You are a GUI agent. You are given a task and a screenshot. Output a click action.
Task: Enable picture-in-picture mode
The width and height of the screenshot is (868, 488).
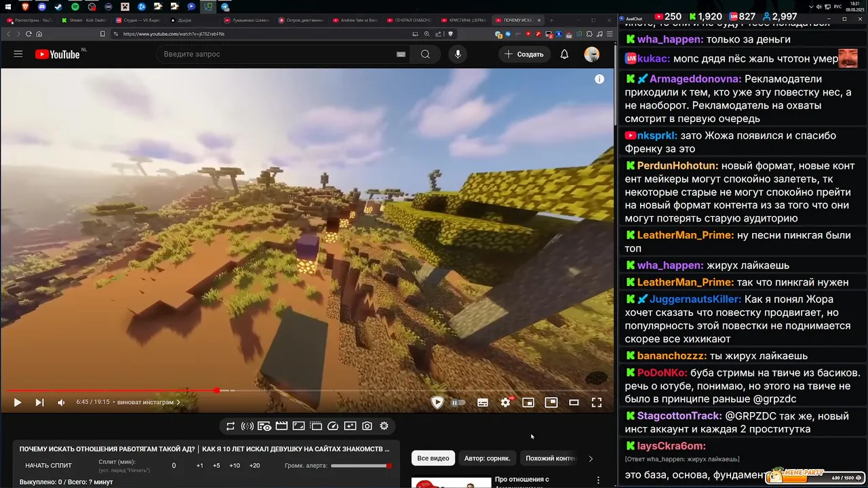point(551,403)
